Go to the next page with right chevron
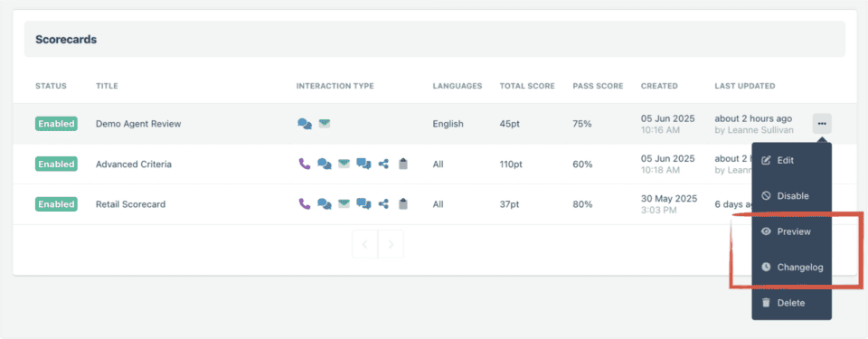 391,244
